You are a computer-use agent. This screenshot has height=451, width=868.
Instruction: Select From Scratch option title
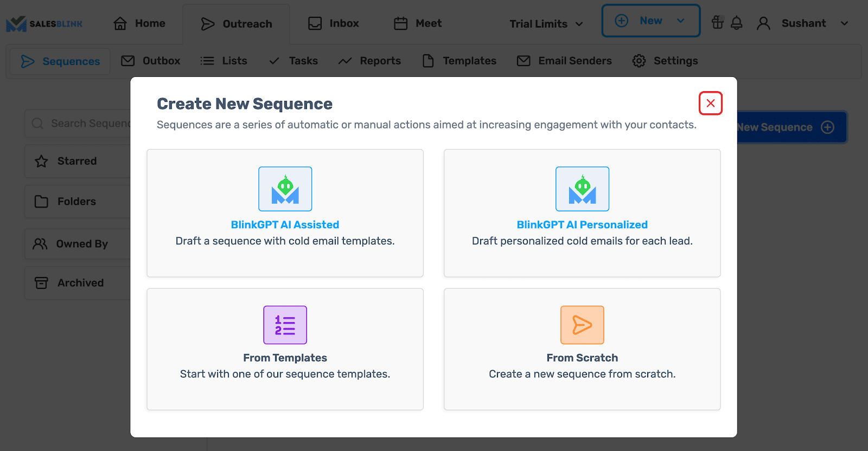coord(582,358)
